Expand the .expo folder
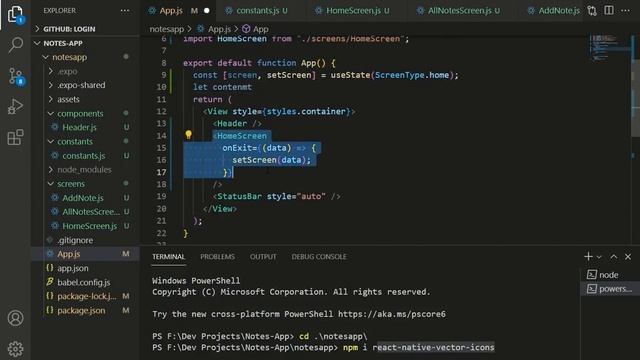The height and width of the screenshot is (360, 640). pyautogui.click(x=86, y=71)
